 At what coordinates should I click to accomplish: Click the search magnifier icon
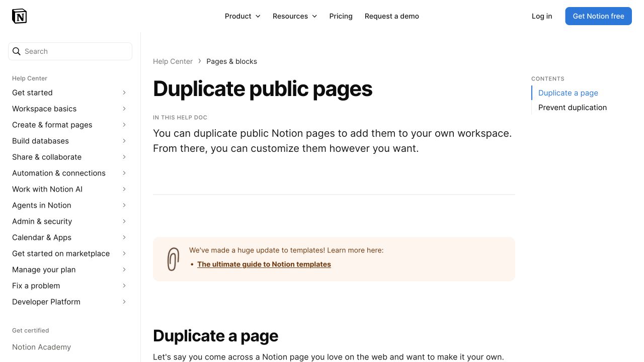pyautogui.click(x=17, y=51)
